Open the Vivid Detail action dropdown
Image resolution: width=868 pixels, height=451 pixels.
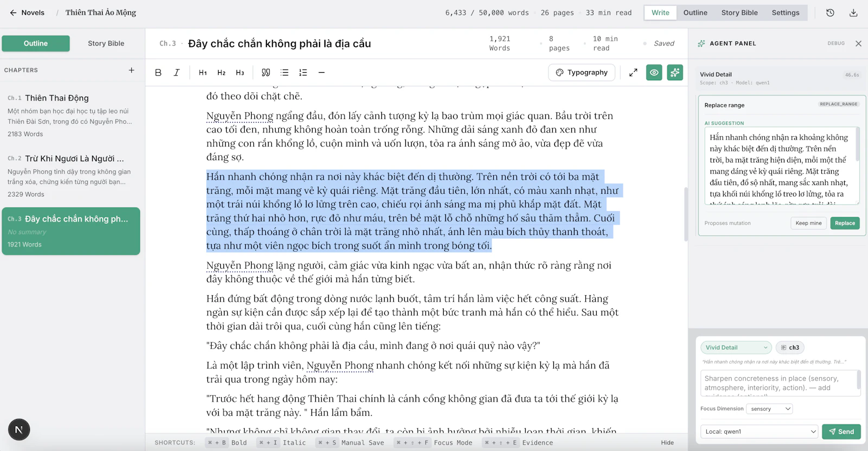(x=736, y=347)
